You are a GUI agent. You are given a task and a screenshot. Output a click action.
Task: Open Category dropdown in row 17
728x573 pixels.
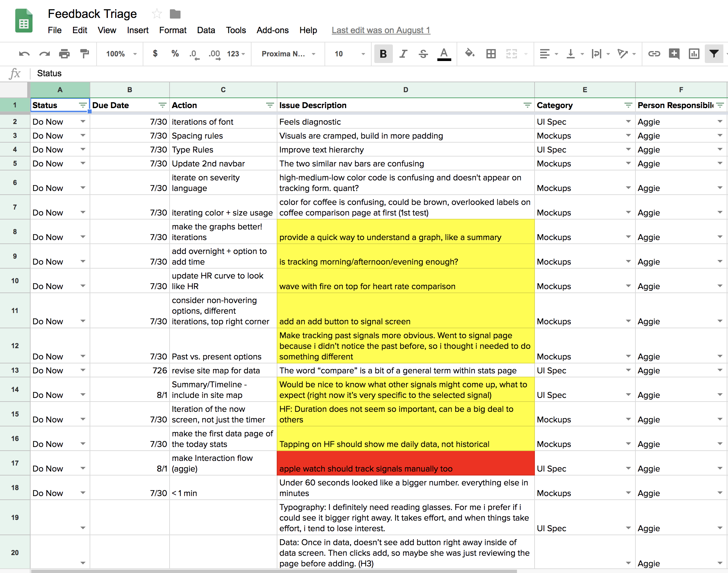pyautogui.click(x=628, y=468)
